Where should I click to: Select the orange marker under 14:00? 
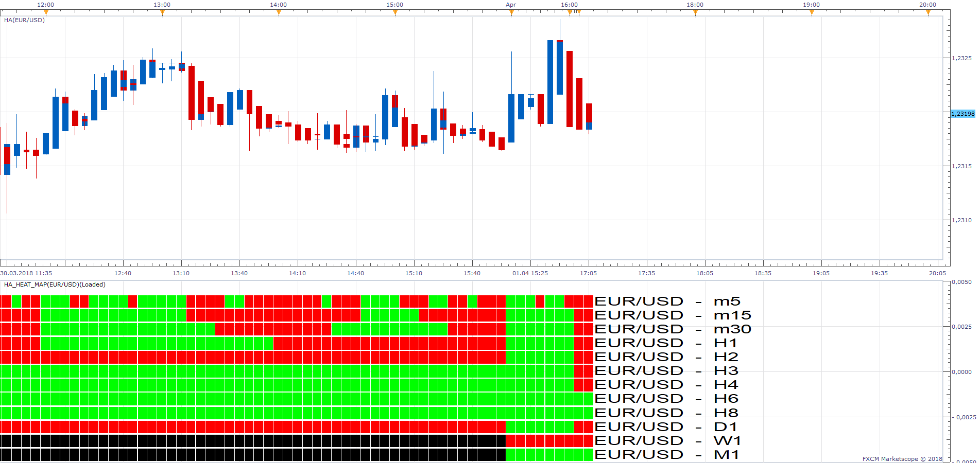(279, 13)
